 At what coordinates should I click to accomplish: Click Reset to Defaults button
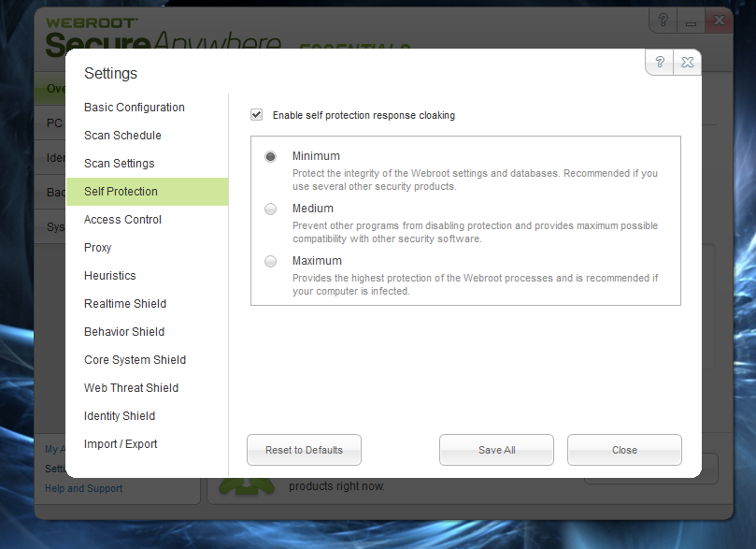click(304, 450)
